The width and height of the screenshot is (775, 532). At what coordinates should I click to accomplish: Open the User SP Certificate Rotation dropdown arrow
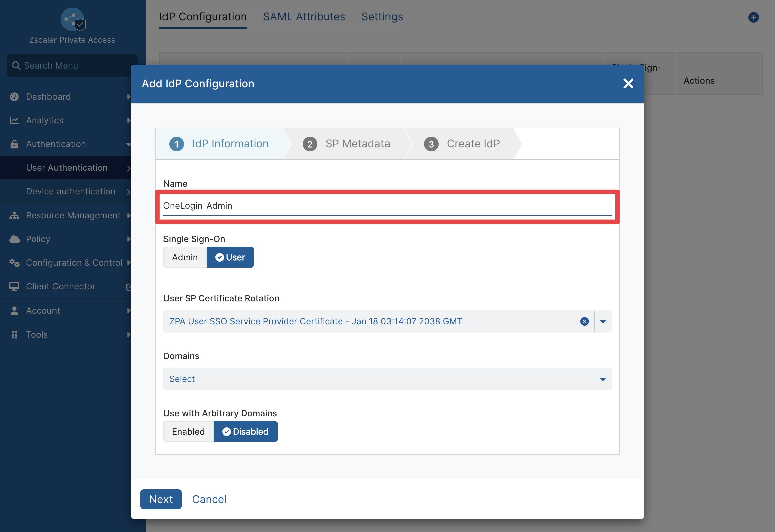[x=603, y=321]
